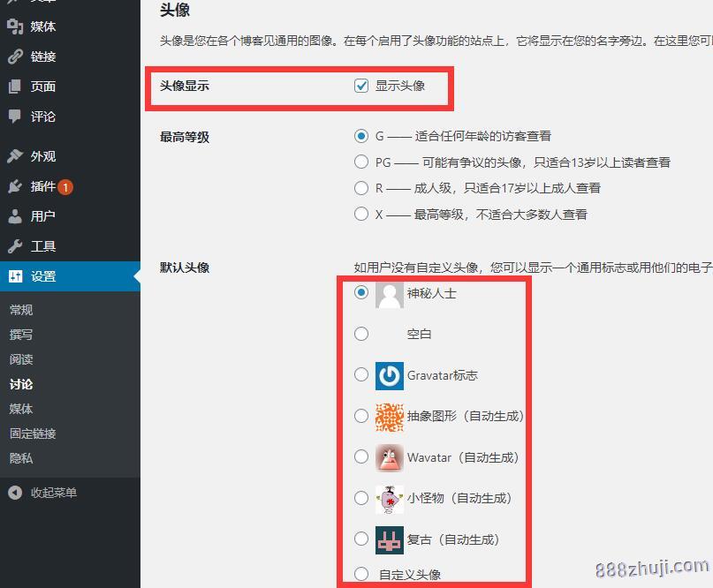Select the 复古 radio button
The height and width of the screenshot is (588, 713).
coord(361,539)
